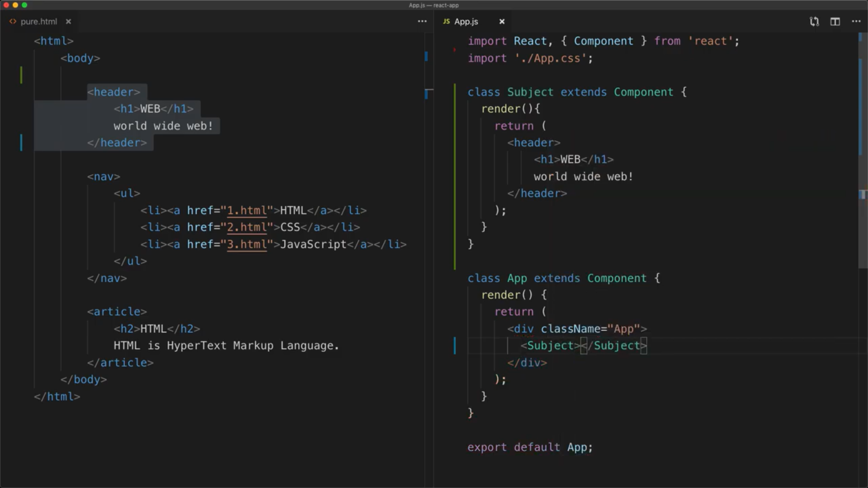
Task: Click the Split Editor icon
Action: tap(835, 22)
